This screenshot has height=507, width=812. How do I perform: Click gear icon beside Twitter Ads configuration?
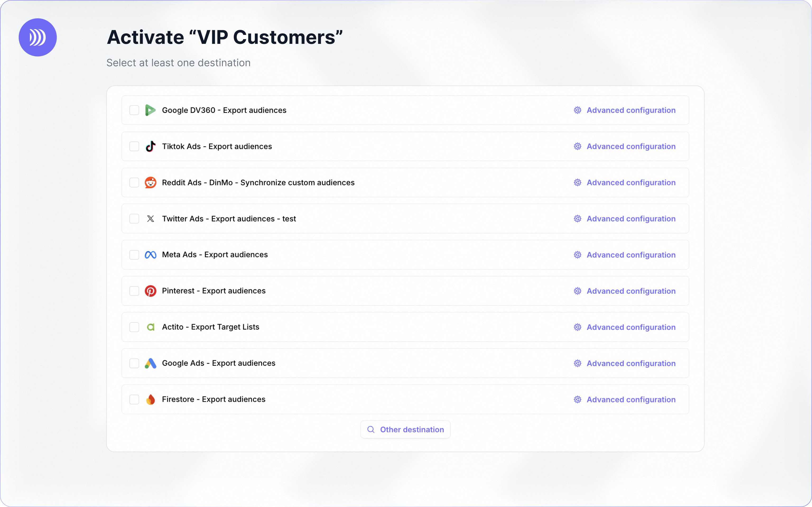[x=577, y=219]
